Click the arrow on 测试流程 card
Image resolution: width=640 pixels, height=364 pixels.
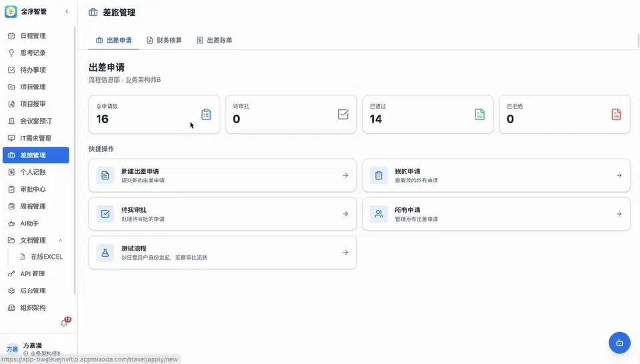click(x=346, y=253)
